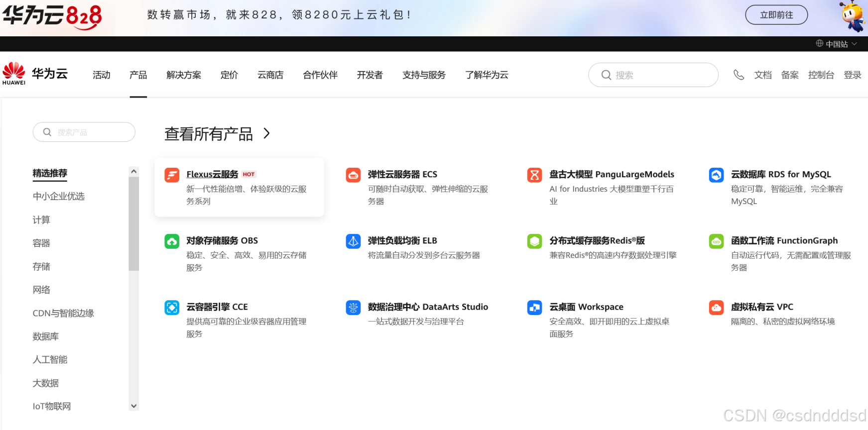Click the sidebar scroll down arrow

click(133, 406)
